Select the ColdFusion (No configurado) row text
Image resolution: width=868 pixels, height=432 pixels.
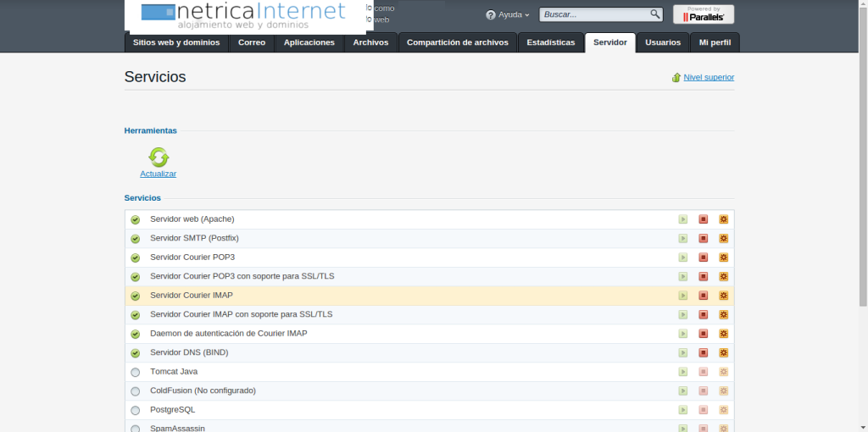(203, 390)
